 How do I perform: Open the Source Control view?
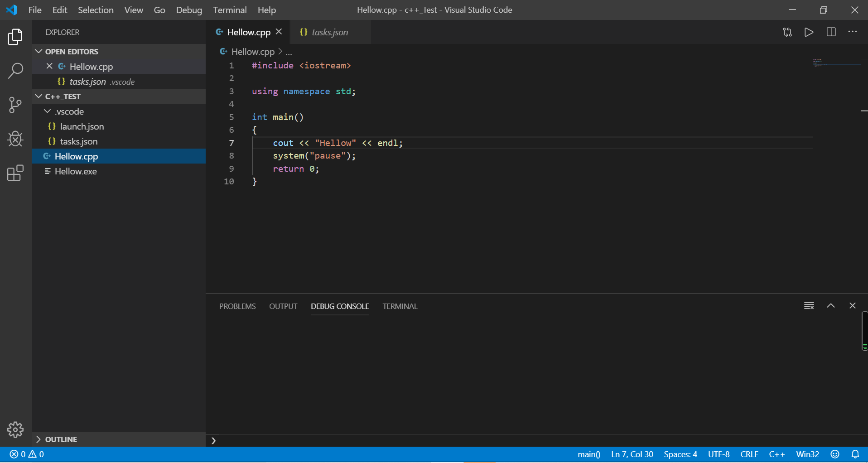pos(15,105)
